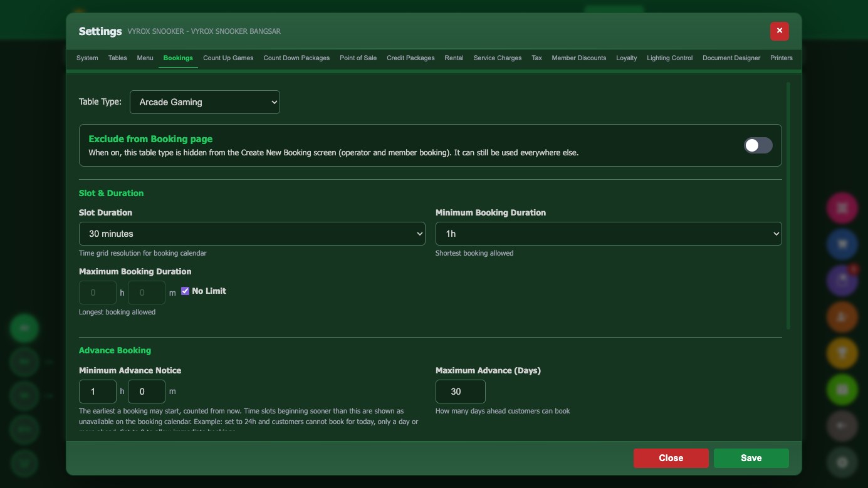Click 'Time grid resolution for booking calendar' text
Image resolution: width=868 pixels, height=488 pixels.
click(142, 253)
